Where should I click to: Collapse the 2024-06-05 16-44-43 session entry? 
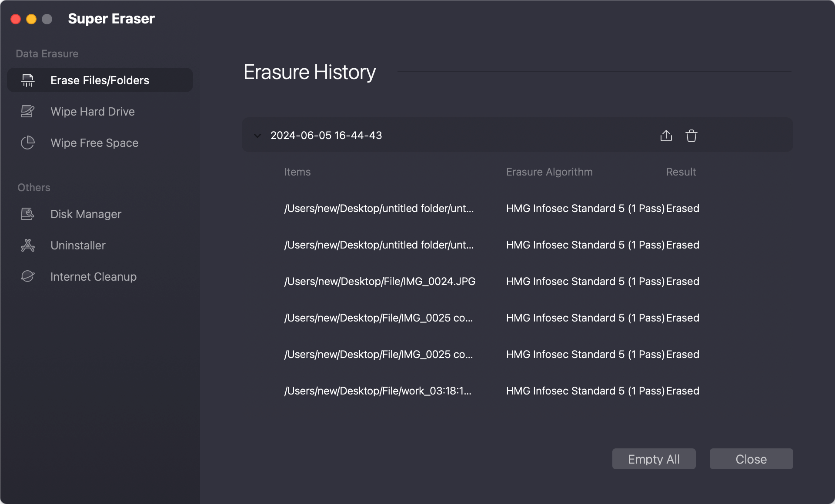257,135
